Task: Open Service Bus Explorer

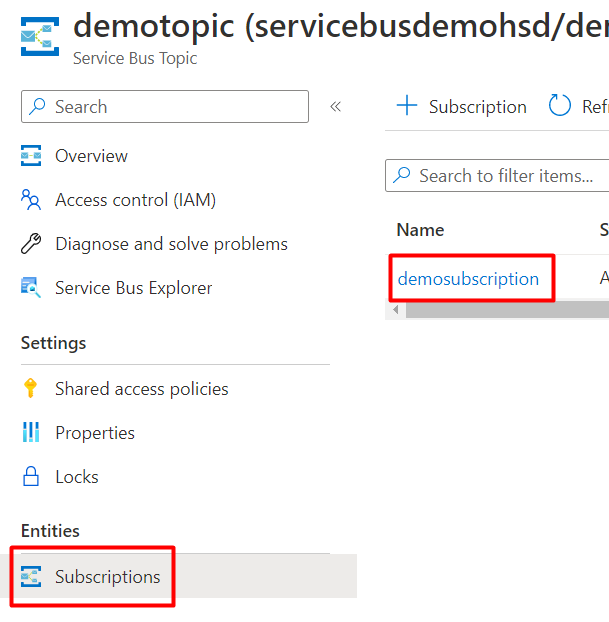Action: (x=134, y=288)
